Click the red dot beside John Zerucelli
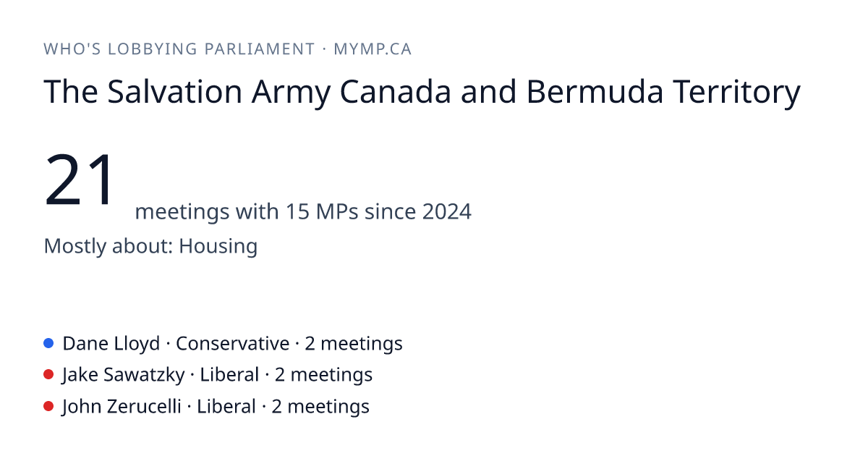The width and height of the screenshot is (868, 456). pyautogui.click(x=48, y=407)
